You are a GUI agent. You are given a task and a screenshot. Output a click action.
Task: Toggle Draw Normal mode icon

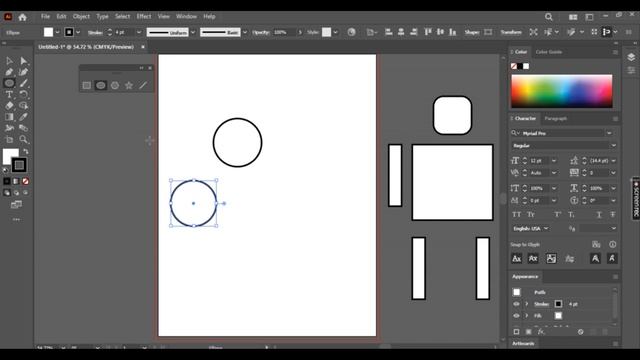(x=7, y=193)
